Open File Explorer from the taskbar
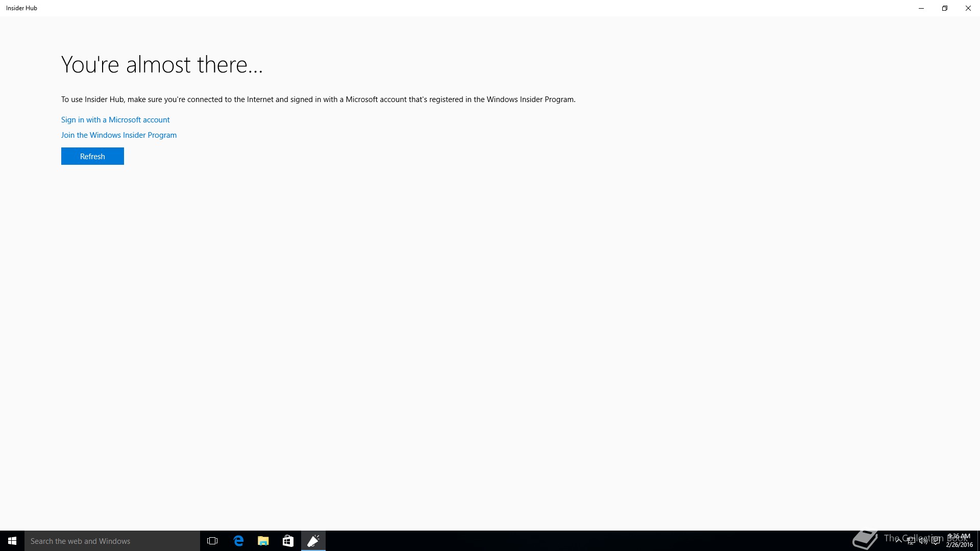Viewport: 980px width, 551px height. pyautogui.click(x=263, y=541)
